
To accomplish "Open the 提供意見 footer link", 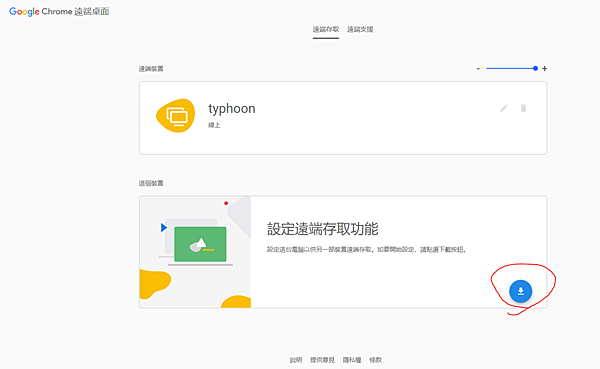I will tap(322, 360).
